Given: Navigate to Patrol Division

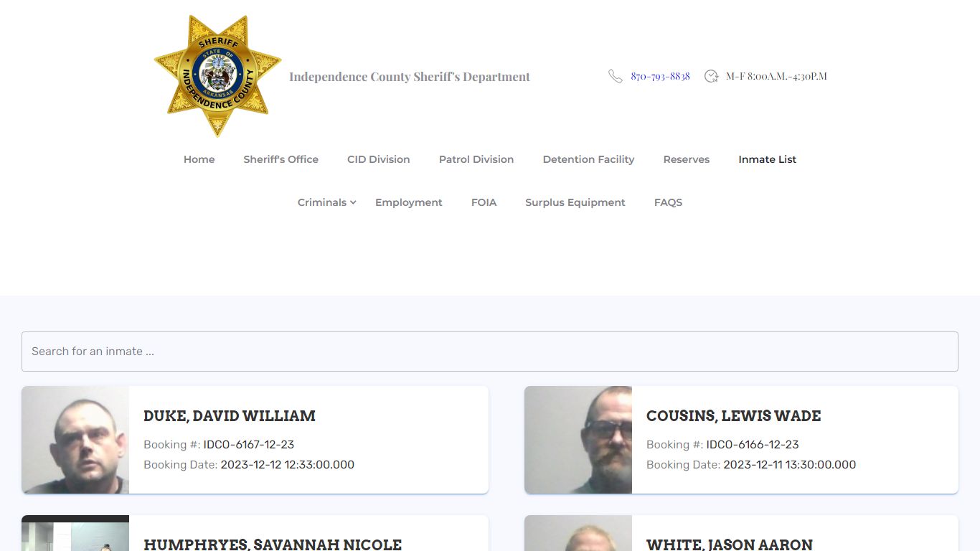Looking at the screenshot, I should click(476, 159).
